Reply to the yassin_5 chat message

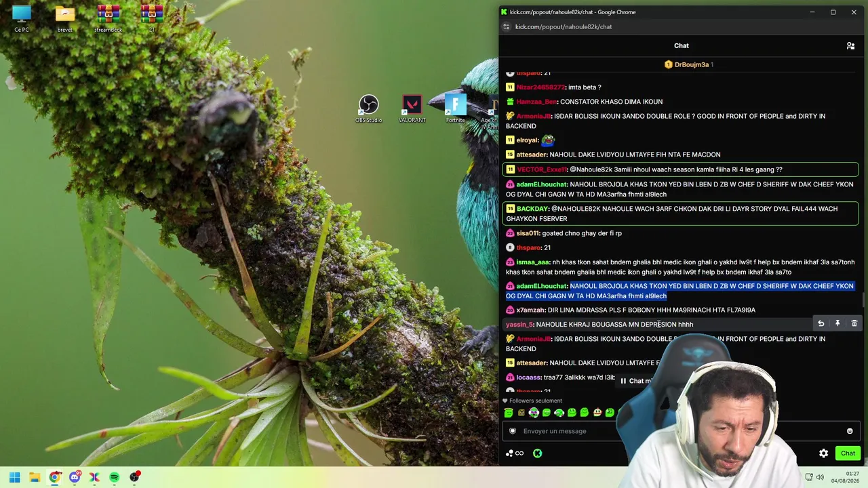coord(821,324)
